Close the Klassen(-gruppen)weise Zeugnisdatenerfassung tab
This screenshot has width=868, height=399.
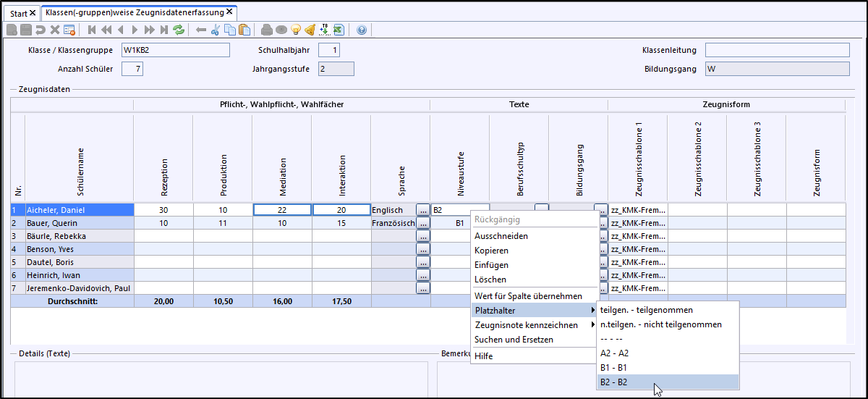coord(229,12)
